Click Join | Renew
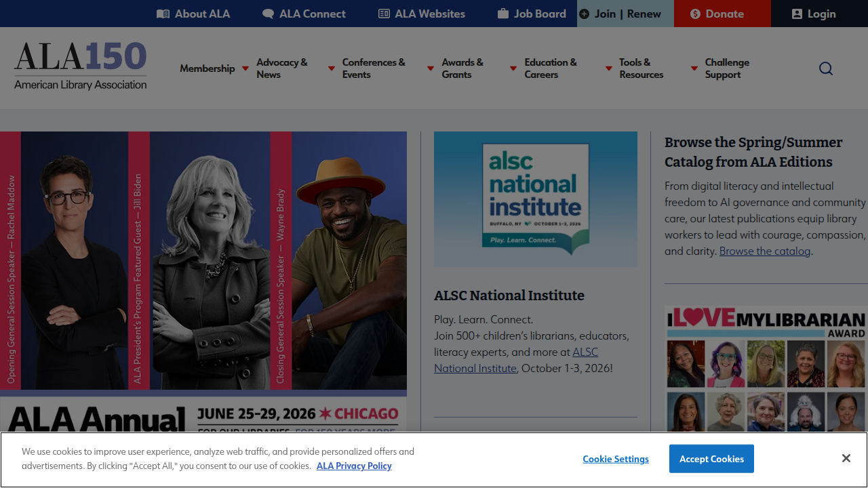 625,14
